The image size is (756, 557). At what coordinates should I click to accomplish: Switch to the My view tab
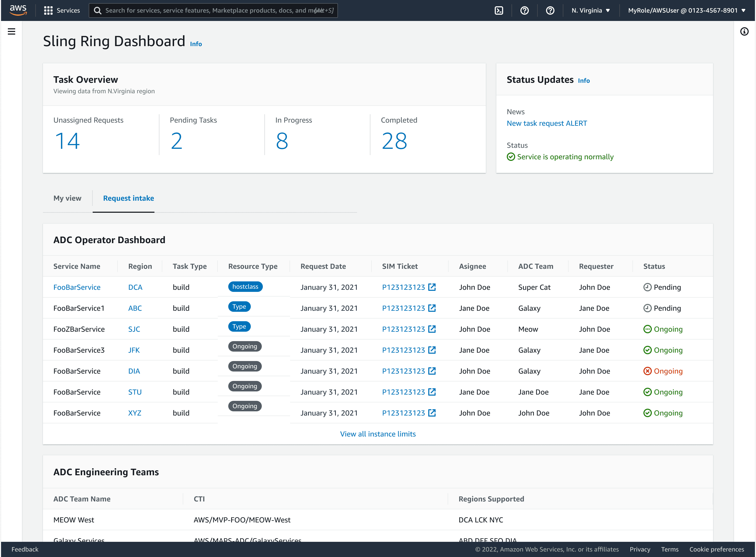pyautogui.click(x=67, y=198)
